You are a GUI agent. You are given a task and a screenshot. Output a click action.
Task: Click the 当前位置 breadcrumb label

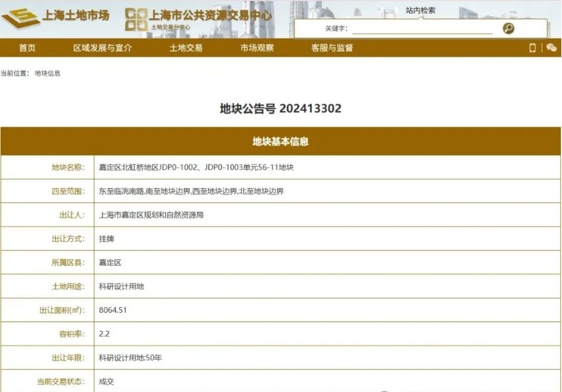click(15, 74)
